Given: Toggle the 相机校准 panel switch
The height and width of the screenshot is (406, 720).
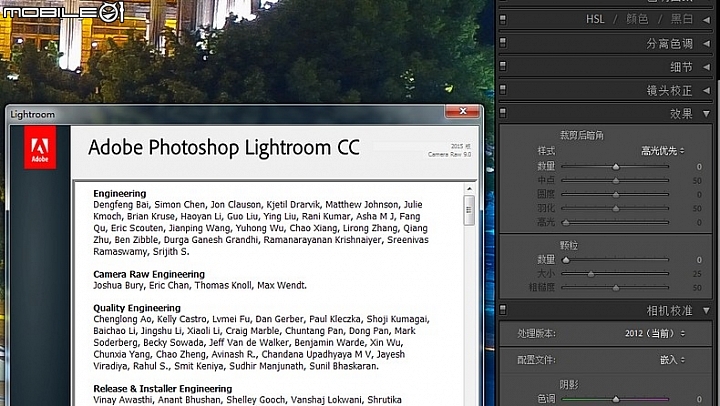Looking at the screenshot, I should pyautogui.click(x=503, y=310).
